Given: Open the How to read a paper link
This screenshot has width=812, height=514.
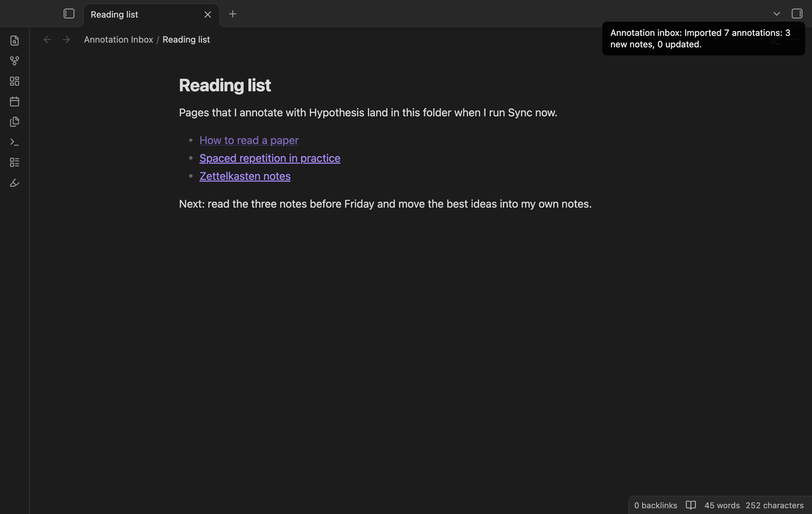Looking at the screenshot, I should 249,140.
